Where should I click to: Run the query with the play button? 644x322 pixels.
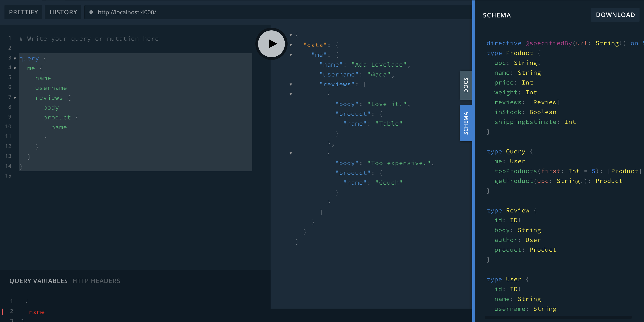pos(271,44)
